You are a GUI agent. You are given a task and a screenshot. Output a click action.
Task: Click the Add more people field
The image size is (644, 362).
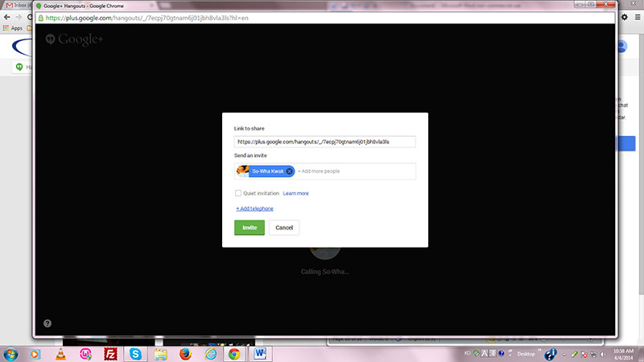coord(354,171)
